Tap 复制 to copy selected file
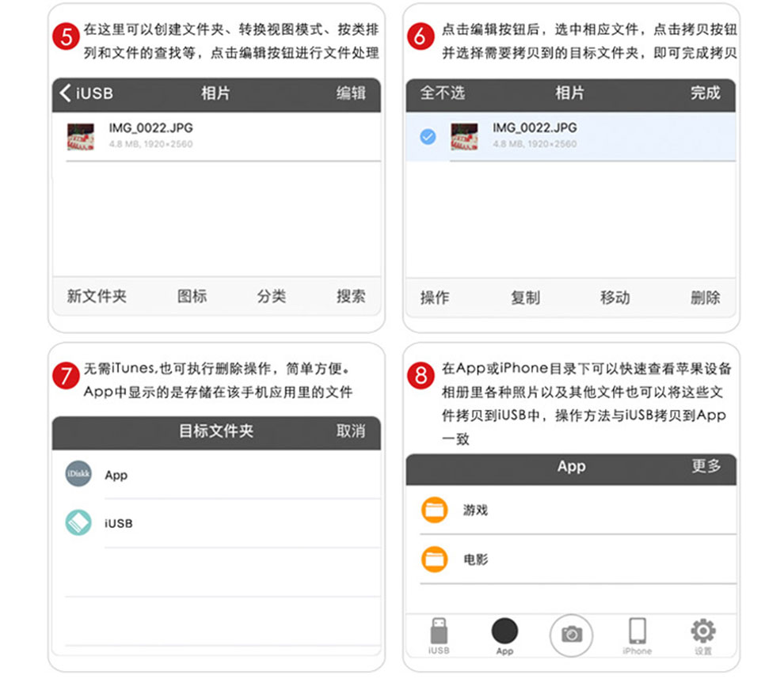784x679 pixels. [x=525, y=298]
